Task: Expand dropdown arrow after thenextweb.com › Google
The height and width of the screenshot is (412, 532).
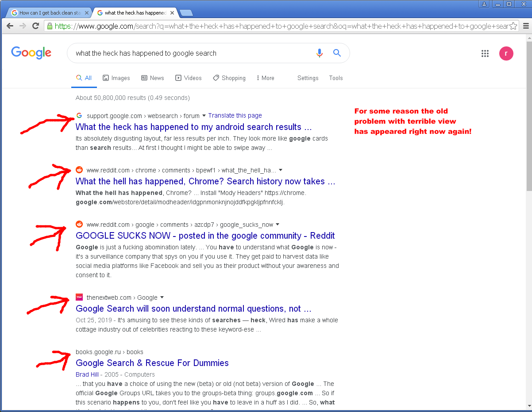Action: (162, 298)
